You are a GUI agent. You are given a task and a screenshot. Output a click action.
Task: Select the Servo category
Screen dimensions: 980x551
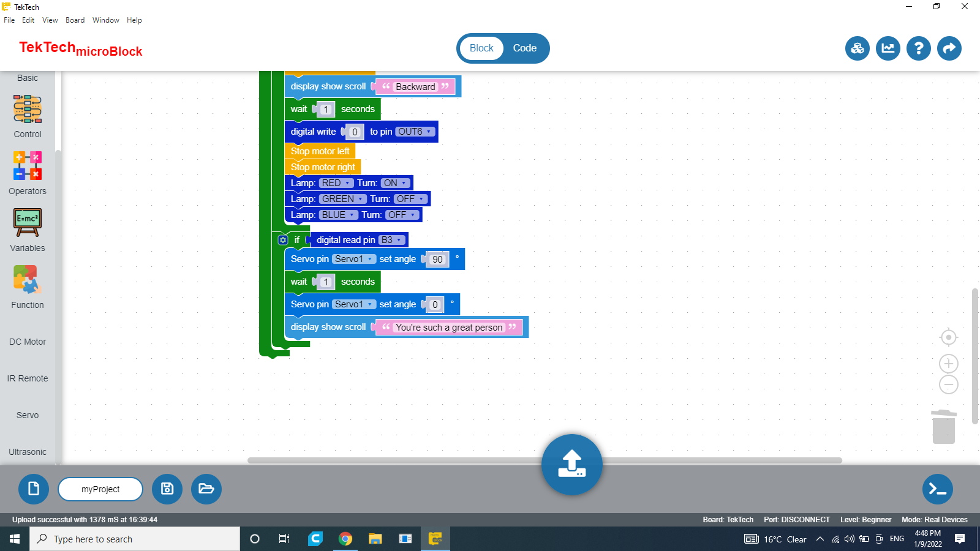click(x=28, y=415)
